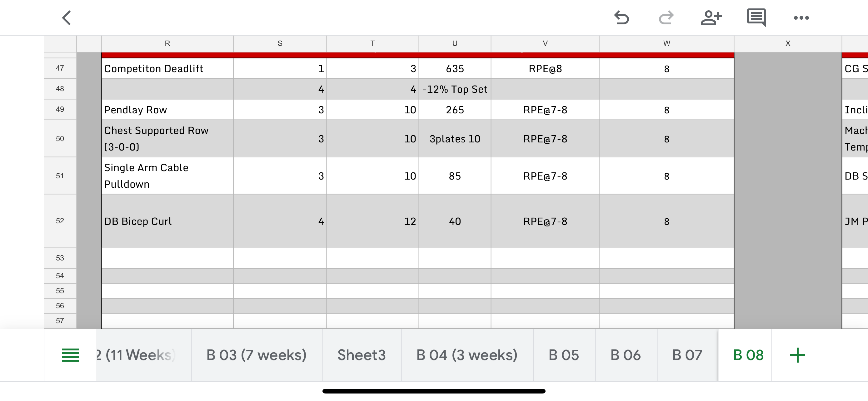This screenshot has height=401, width=868.
Task: Open the three-dot more options menu
Action: tap(801, 18)
